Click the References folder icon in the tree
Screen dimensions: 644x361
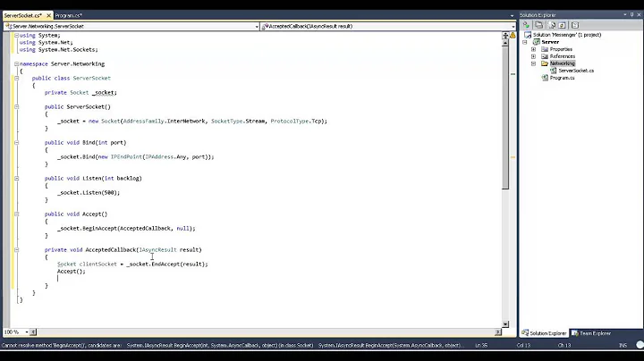click(x=545, y=56)
